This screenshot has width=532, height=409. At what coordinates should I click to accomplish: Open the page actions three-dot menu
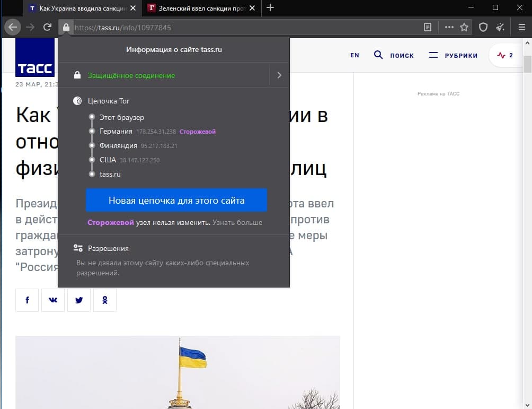[x=449, y=27]
